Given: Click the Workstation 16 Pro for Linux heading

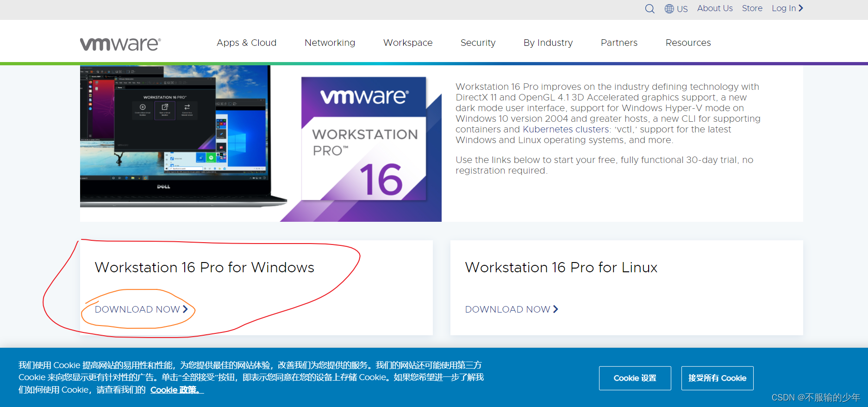Looking at the screenshot, I should tap(561, 267).
